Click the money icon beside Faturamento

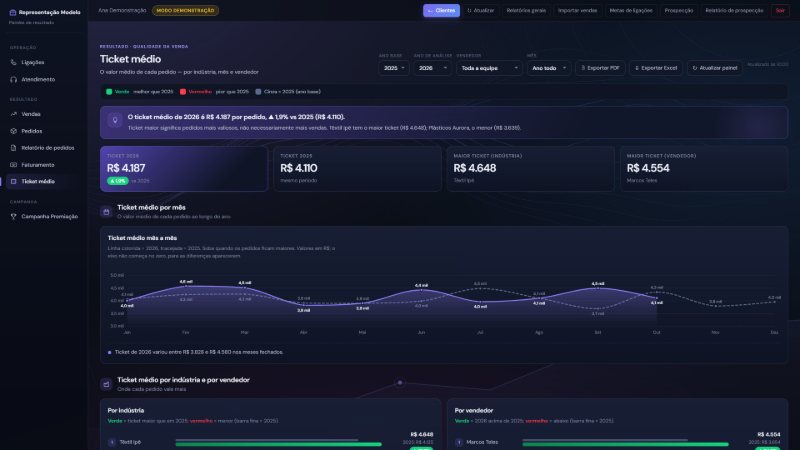pyautogui.click(x=13, y=165)
